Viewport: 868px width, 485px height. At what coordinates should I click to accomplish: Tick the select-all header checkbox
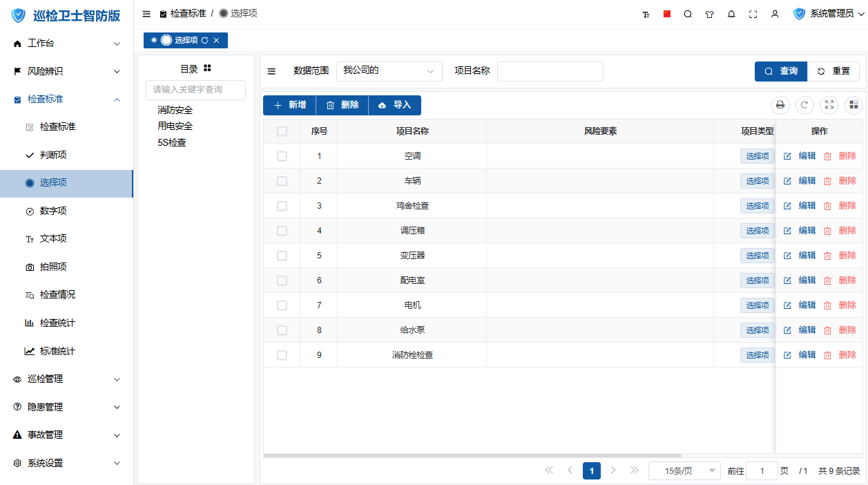pos(282,131)
